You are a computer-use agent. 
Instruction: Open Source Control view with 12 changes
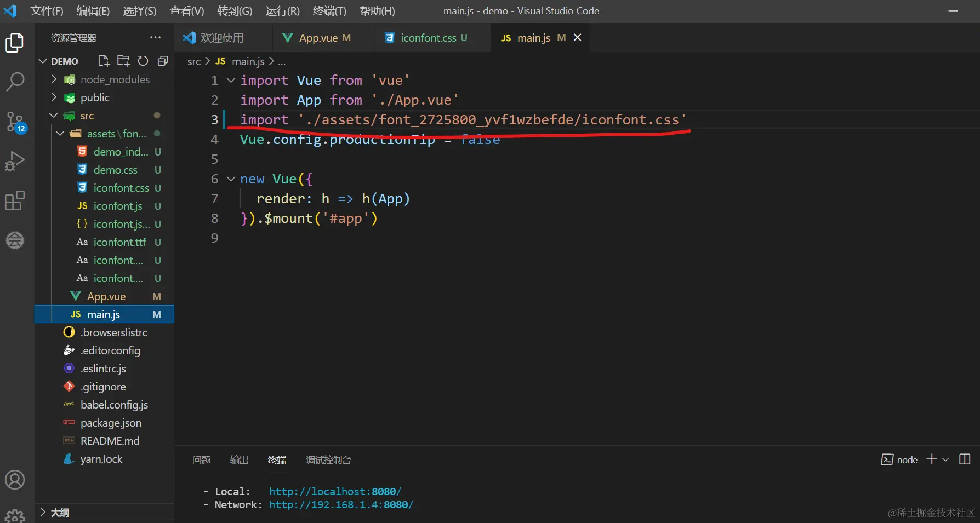[15, 122]
